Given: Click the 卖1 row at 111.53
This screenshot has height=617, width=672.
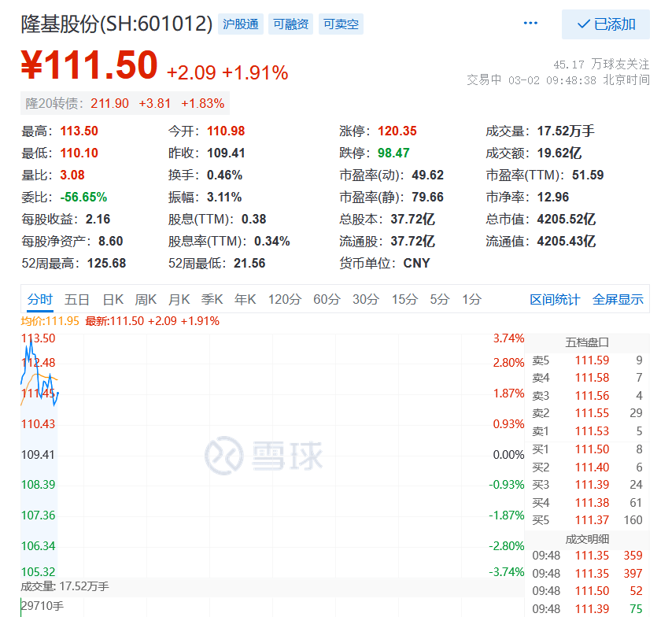Looking at the screenshot, I should 587,431.
